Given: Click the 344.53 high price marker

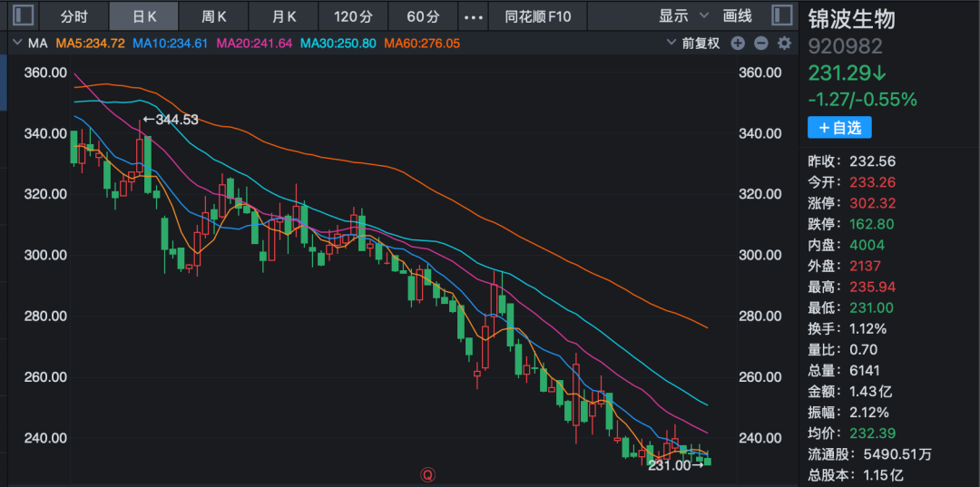Looking at the screenshot, I should 171,120.
